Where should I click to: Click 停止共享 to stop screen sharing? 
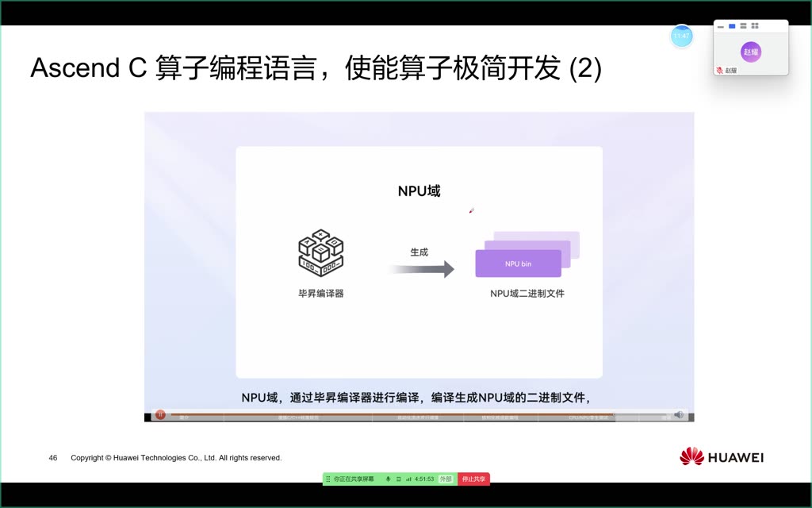click(x=473, y=479)
